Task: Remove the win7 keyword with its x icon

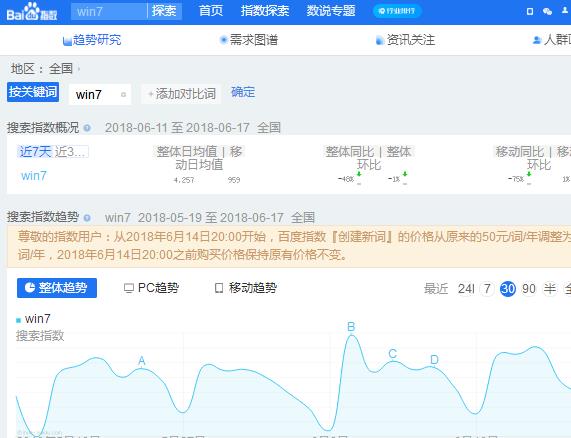Action: click(x=123, y=95)
